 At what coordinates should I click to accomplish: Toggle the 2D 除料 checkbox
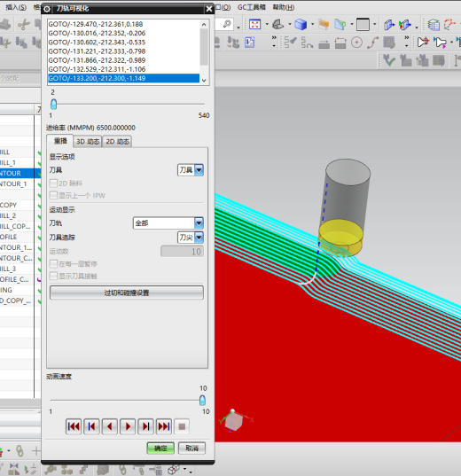[53, 183]
